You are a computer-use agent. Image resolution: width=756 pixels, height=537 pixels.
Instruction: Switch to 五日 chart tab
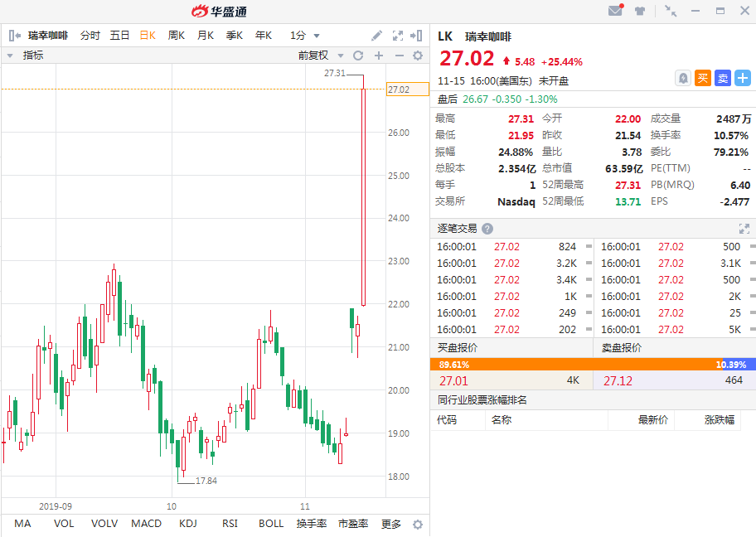click(x=119, y=36)
